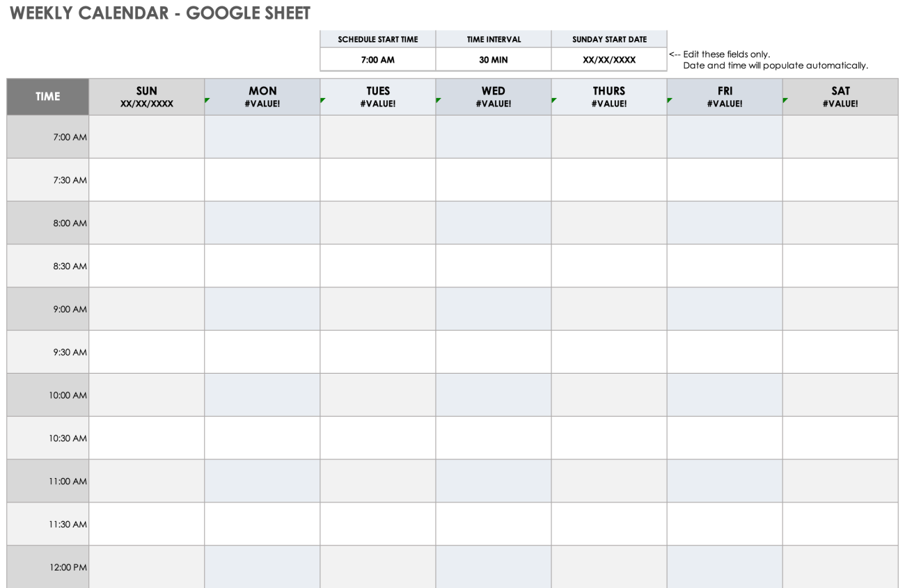Edit the Sunday Start Date XX/XX/XXXX field
905x588 pixels.
pos(609,60)
